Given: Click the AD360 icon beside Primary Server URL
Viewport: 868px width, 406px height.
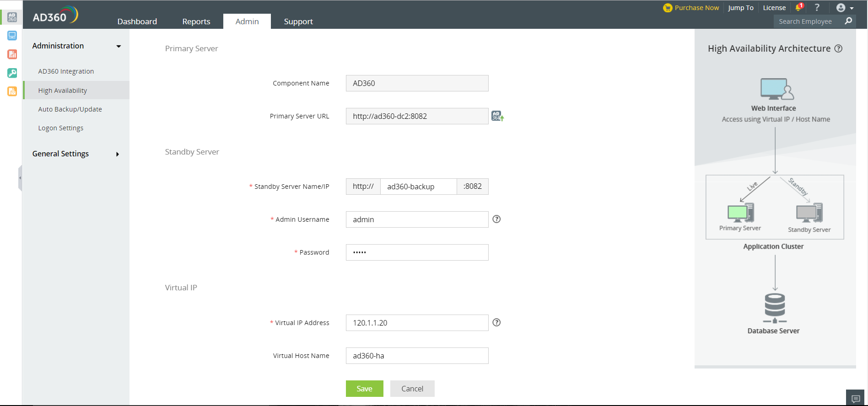Looking at the screenshot, I should click(497, 116).
